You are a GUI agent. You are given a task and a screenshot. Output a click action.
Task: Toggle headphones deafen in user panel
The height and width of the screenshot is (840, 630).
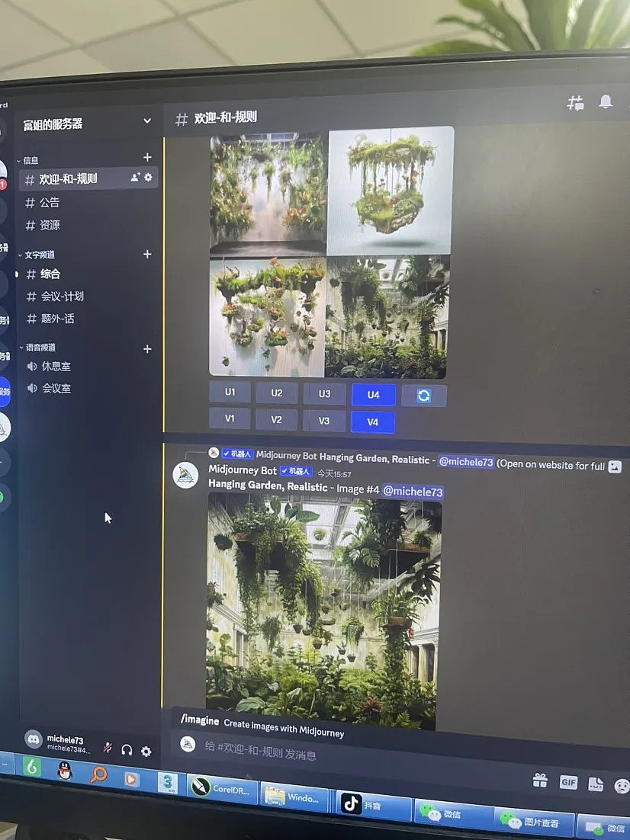127,749
